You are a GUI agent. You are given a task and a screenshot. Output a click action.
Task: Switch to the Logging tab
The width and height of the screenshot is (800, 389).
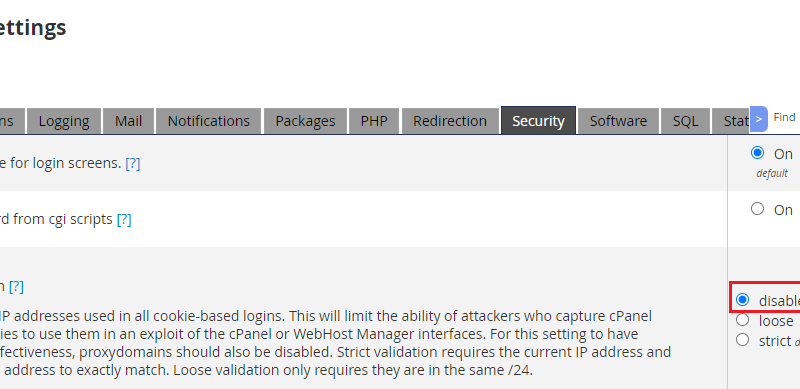[64, 121]
